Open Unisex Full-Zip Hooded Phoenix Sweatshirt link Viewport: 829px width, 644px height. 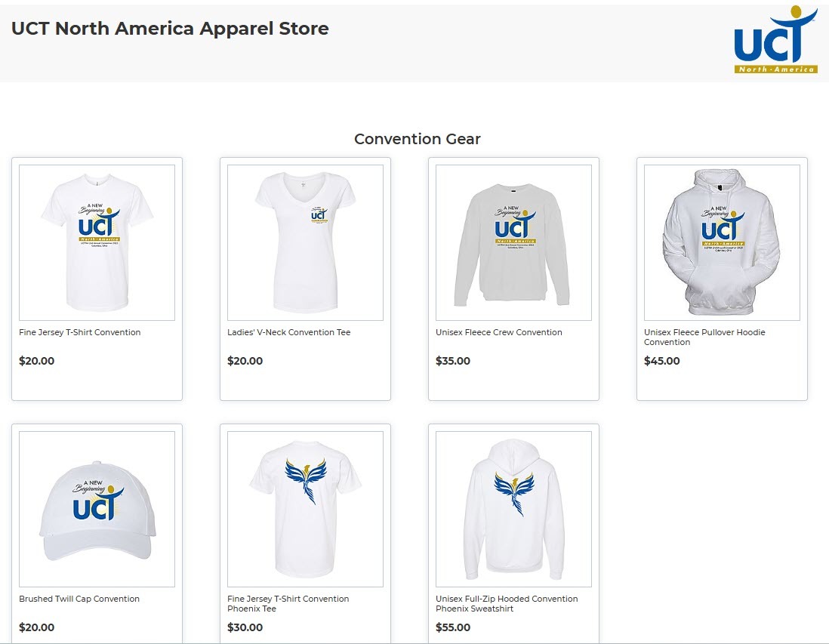coord(507,603)
